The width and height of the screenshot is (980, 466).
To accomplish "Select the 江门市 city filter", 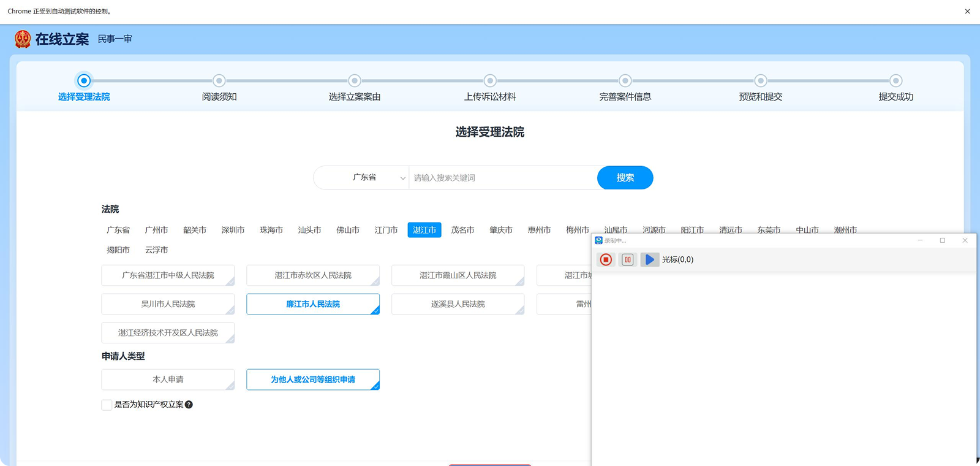I will click(386, 230).
